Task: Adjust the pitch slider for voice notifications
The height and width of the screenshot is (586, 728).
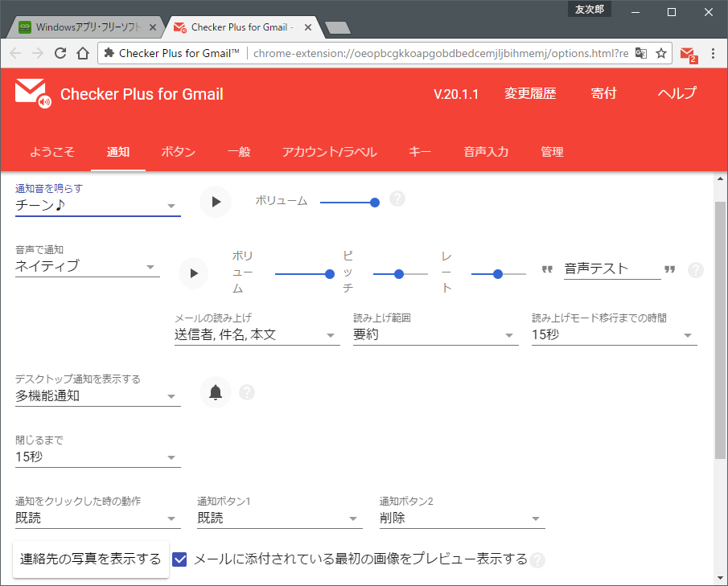Action: coord(400,273)
